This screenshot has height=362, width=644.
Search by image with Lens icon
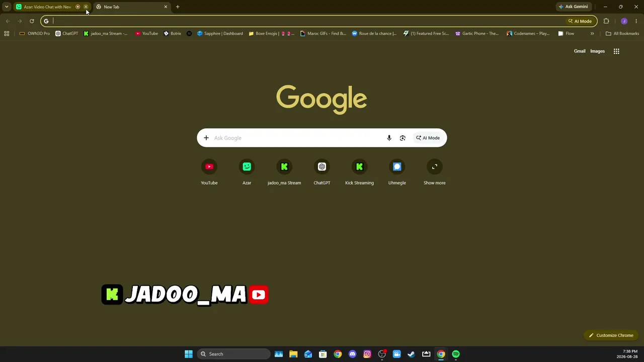[403, 138]
